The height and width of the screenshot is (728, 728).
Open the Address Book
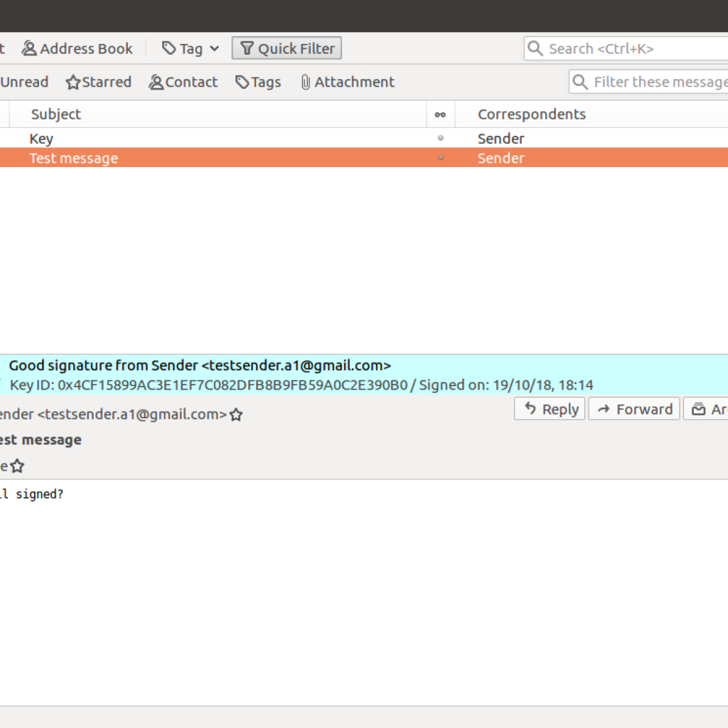click(x=77, y=48)
